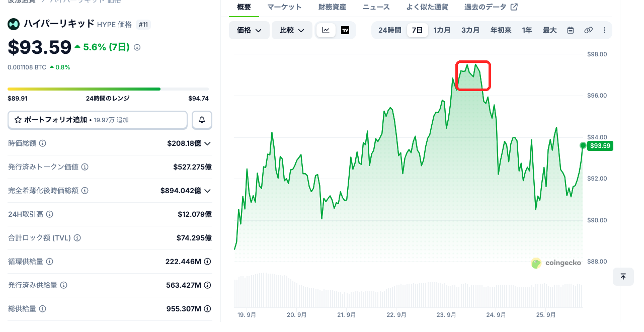Select the 3カ月 time range
Image resolution: width=644 pixels, height=332 pixels.
tap(470, 30)
